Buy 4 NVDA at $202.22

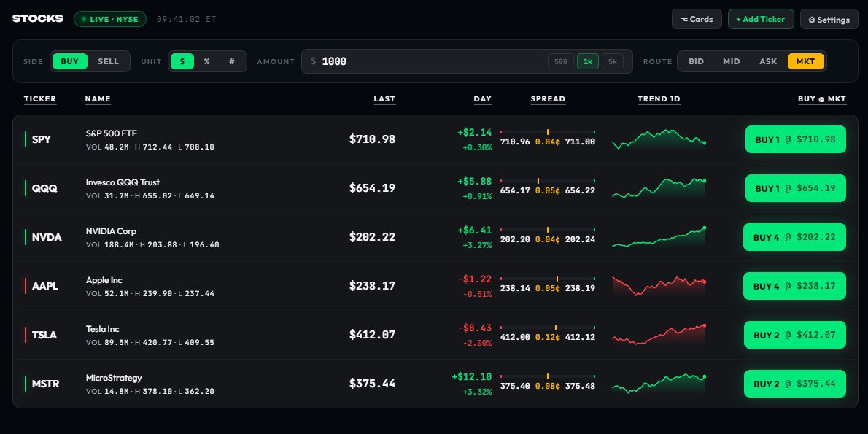coord(794,237)
